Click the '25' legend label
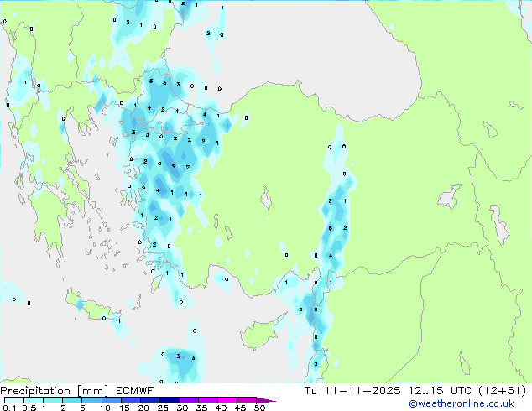Screen dimensions: 532x411 tap(163, 408)
